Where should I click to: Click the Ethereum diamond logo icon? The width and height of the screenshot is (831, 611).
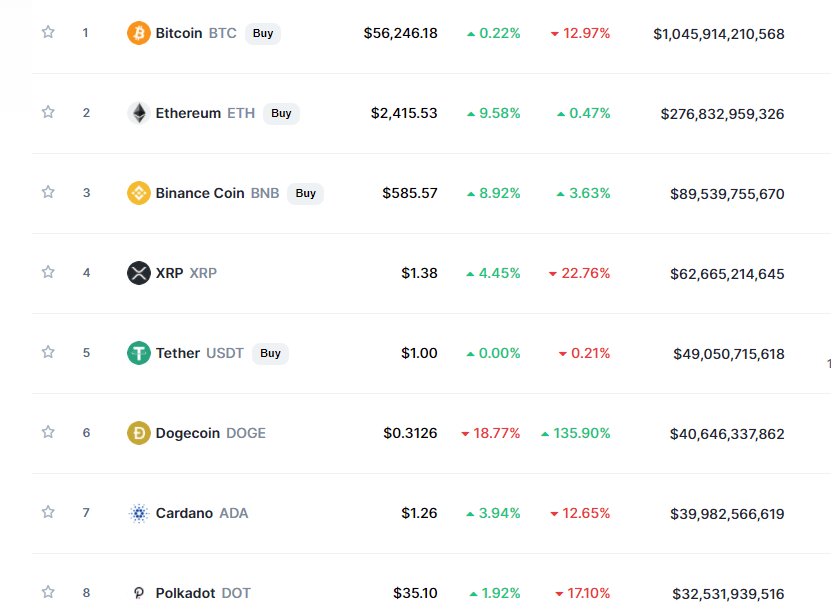tap(139, 113)
